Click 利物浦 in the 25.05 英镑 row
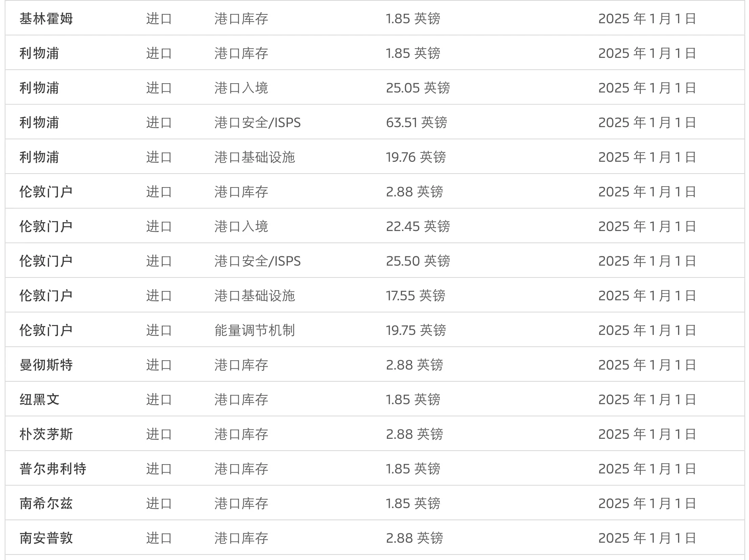749x560 pixels. point(39,88)
